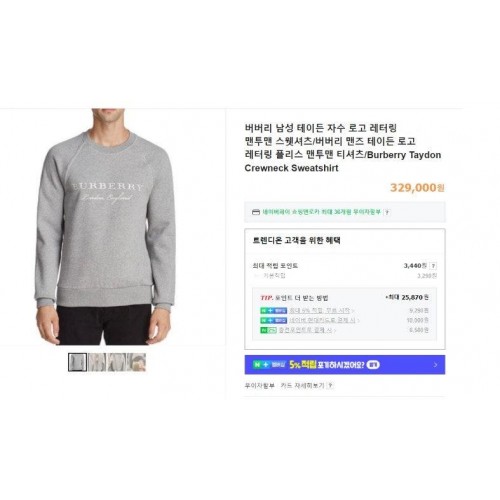Open the max 5% reward free start link
500x500 pixels.
pyautogui.click(x=321, y=310)
